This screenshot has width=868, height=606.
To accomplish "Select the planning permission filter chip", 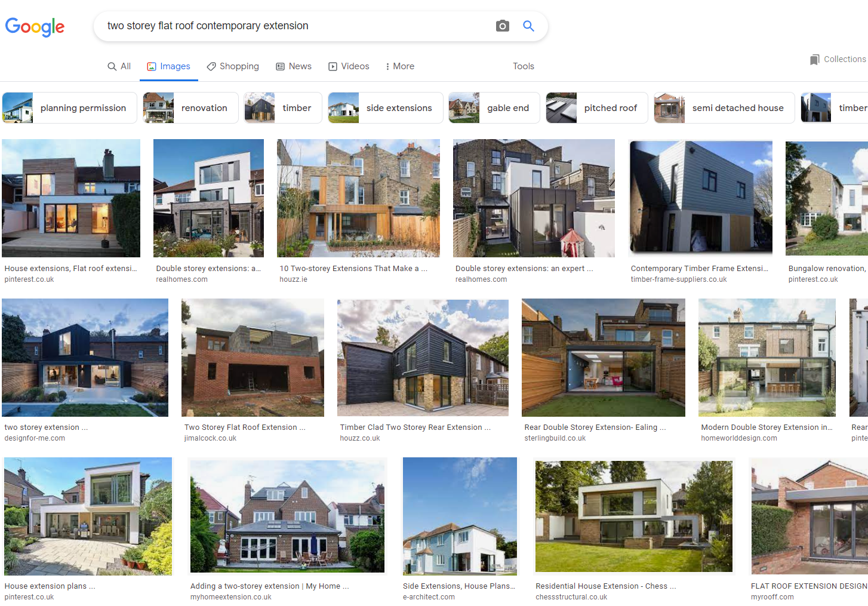I will click(x=70, y=108).
